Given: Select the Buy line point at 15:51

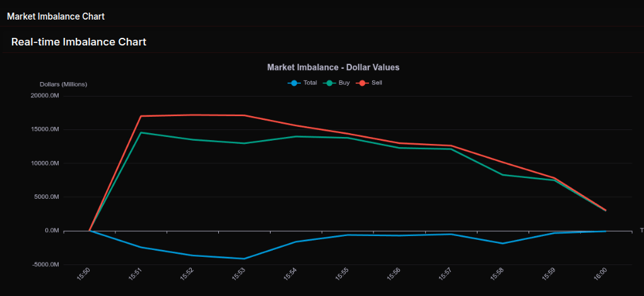Looking at the screenshot, I should tap(141, 133).
